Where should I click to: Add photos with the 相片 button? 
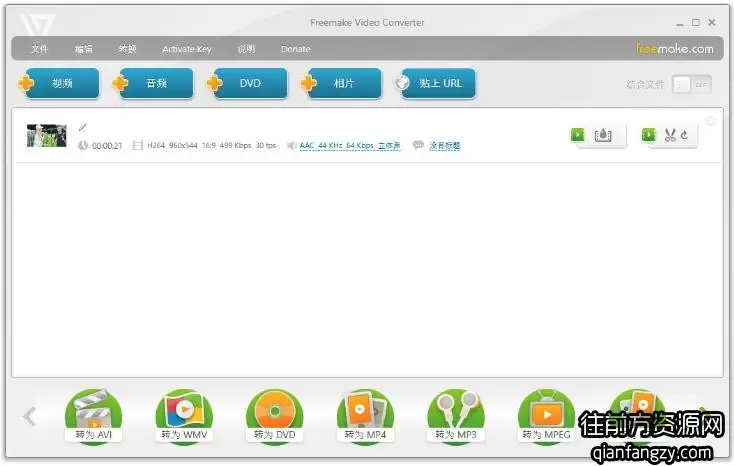point(342,83)
